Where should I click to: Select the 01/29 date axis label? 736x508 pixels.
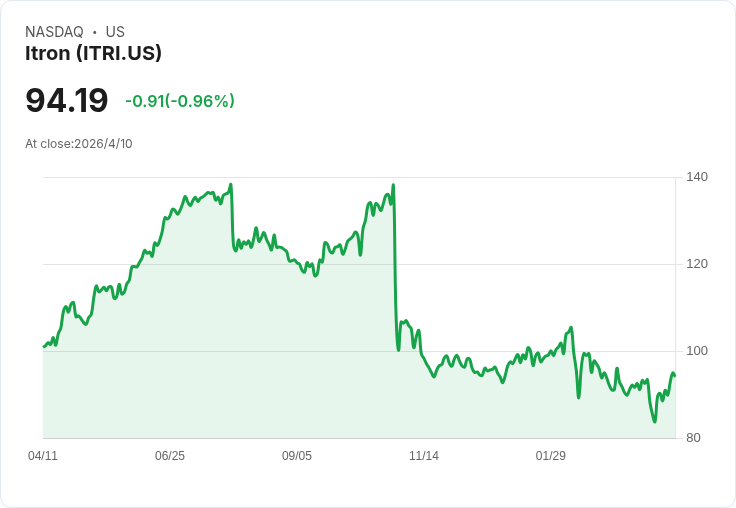click(x=551, y=456)
